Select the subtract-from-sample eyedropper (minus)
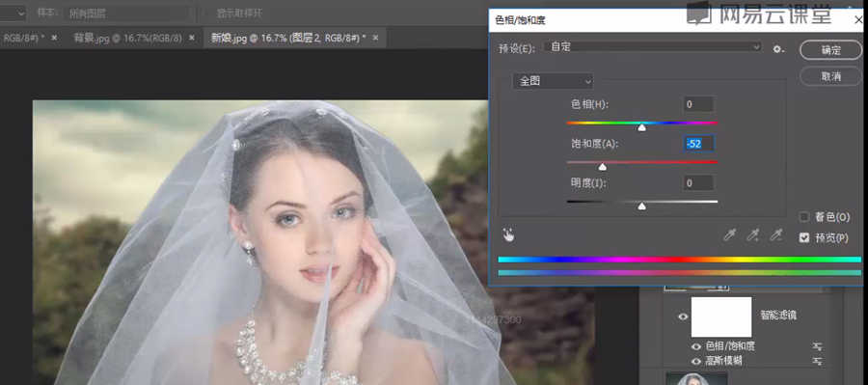 pos(776,235)
